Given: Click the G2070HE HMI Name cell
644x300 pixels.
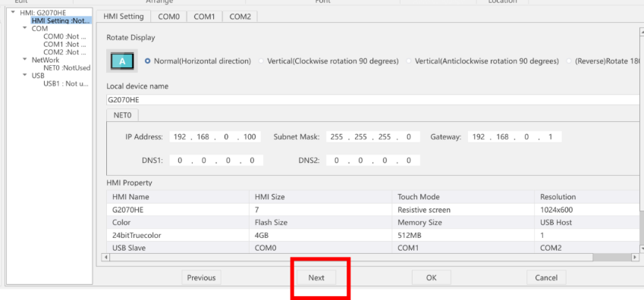Looking at the screenshot, I should (177, 210).
